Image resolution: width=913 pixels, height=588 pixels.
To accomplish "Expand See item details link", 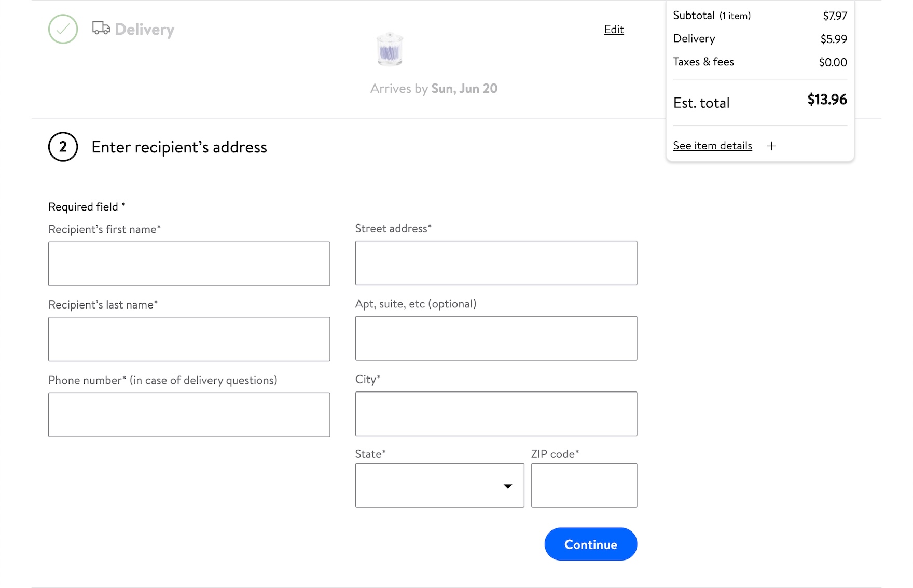I will (x=712, y=146).
